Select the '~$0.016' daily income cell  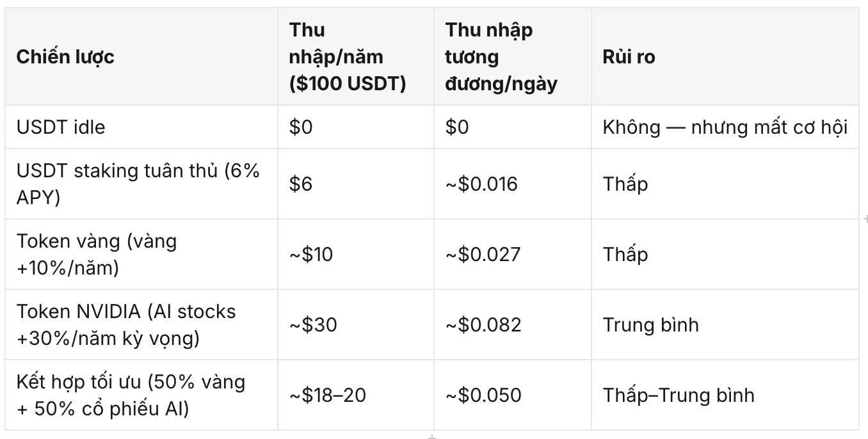click(x=513, y=184)
